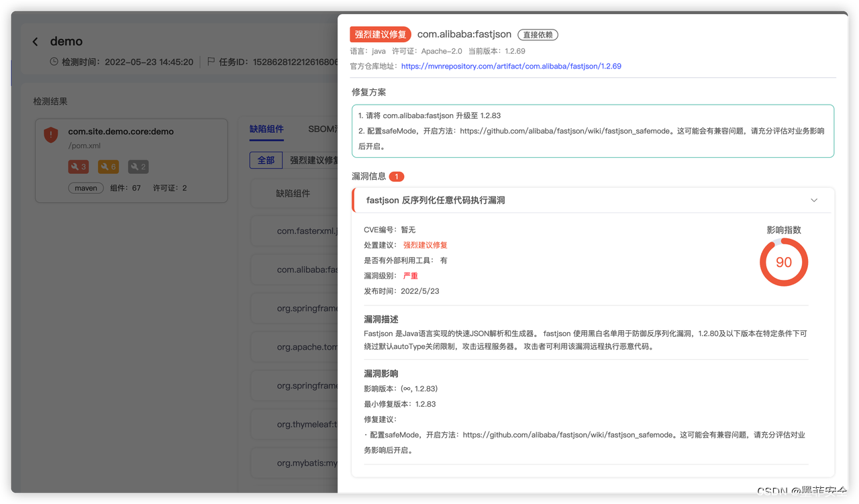This screenshot has height=504, width=859.
Task: Click the 严重 severity level text
Action: (x=411, y=276)
